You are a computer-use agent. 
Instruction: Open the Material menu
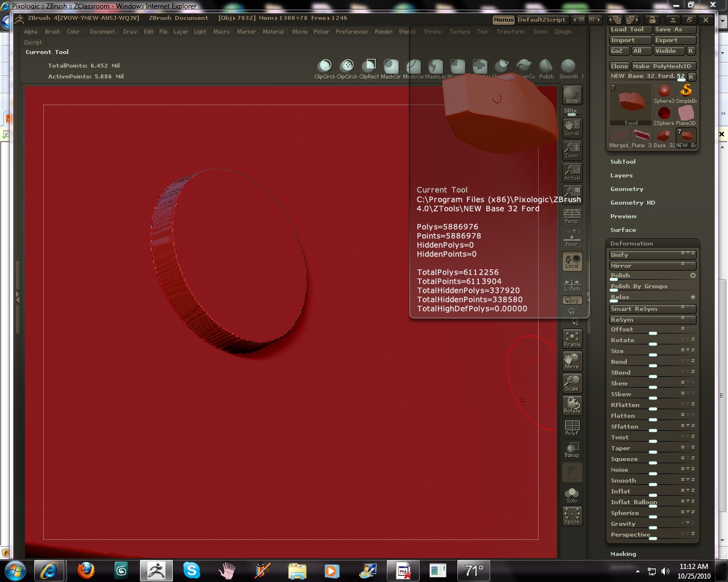(273, 32)
